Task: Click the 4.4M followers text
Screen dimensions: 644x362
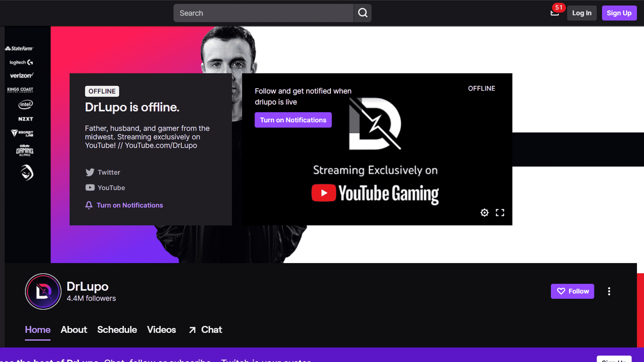Action: pos(91,298)
